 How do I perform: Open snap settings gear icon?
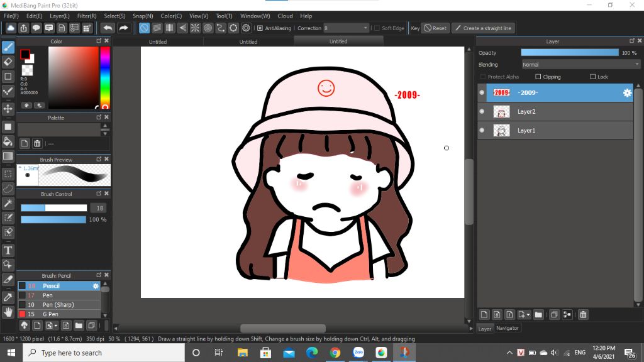point(246,28)
